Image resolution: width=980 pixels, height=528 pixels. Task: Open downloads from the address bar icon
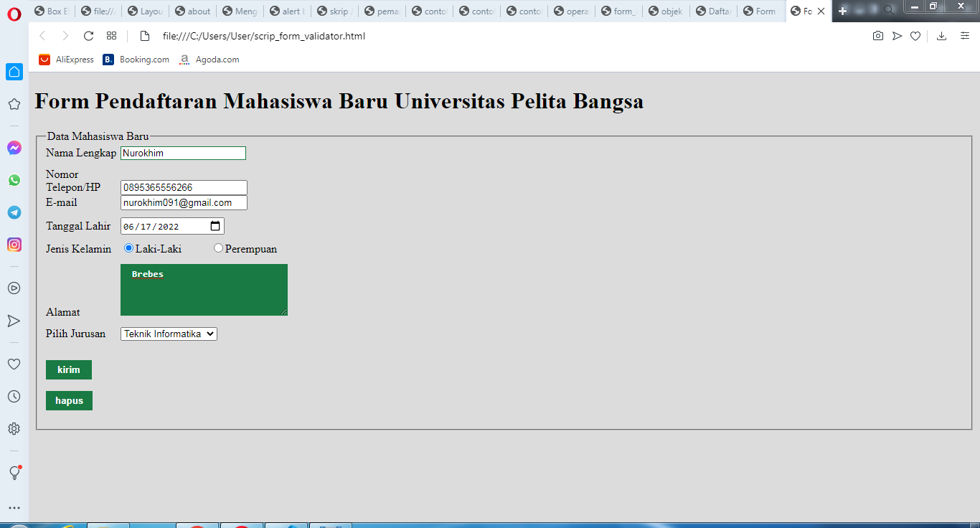943,35
